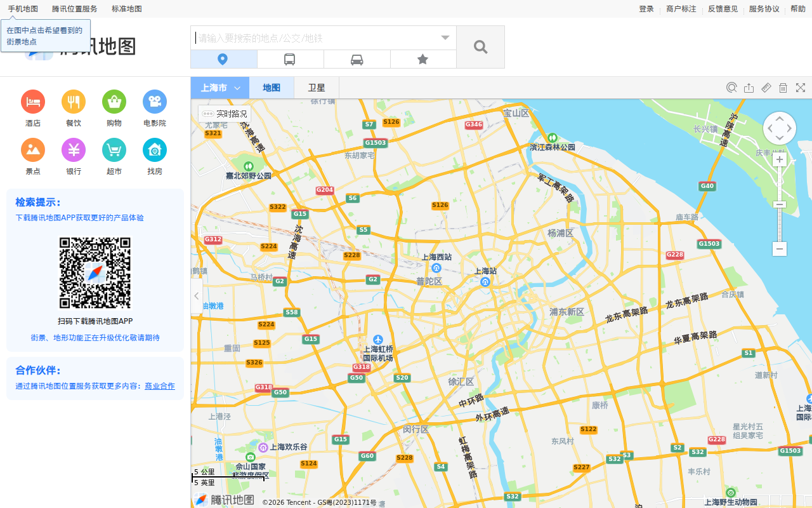Enter fullscreen with the expand arrows icon
The height and width of the screenshot is (508, 812).
(x=800, y=88)
